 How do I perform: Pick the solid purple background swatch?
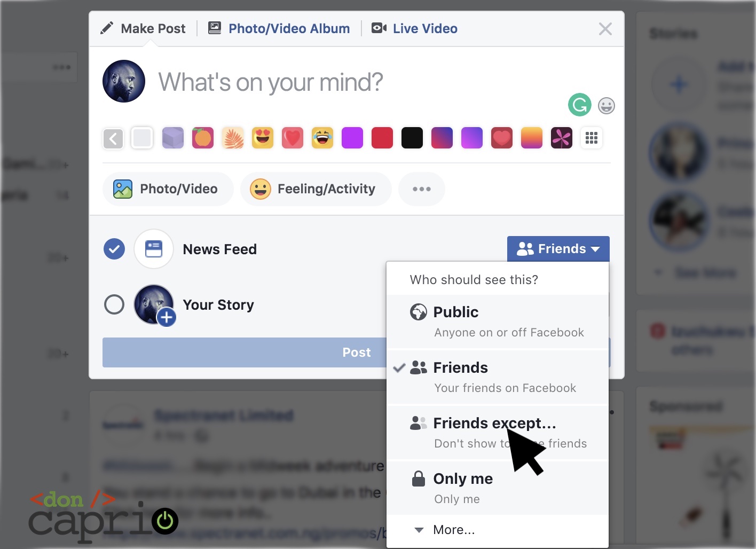352,138
